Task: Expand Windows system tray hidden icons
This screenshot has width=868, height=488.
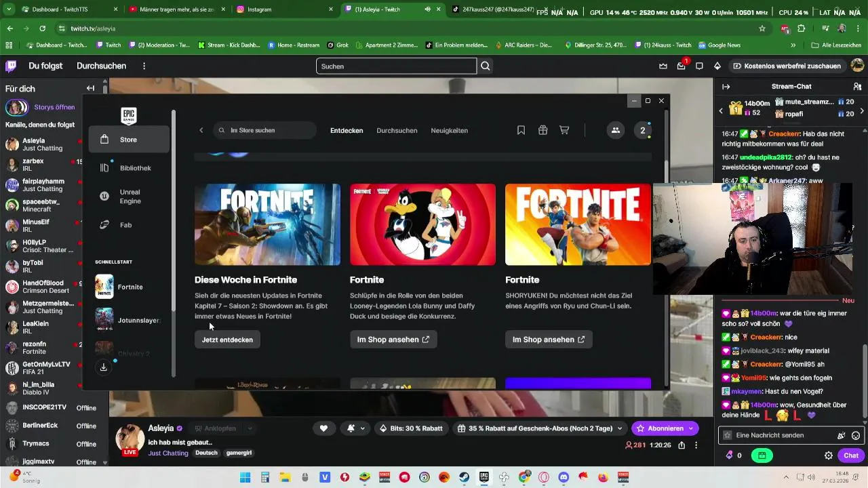Action: click(786, 477)
